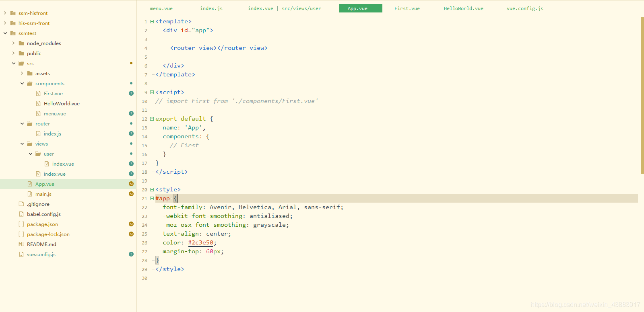Viewport: 644px width, 312px height.
Task: Expand the public folder chevron
Action: [13, 53]
